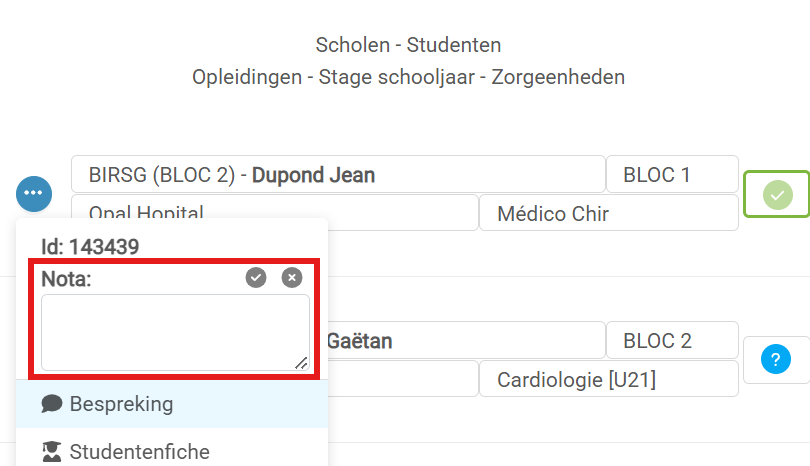Click the blue three-dots options button

click(x=34, y=194)
